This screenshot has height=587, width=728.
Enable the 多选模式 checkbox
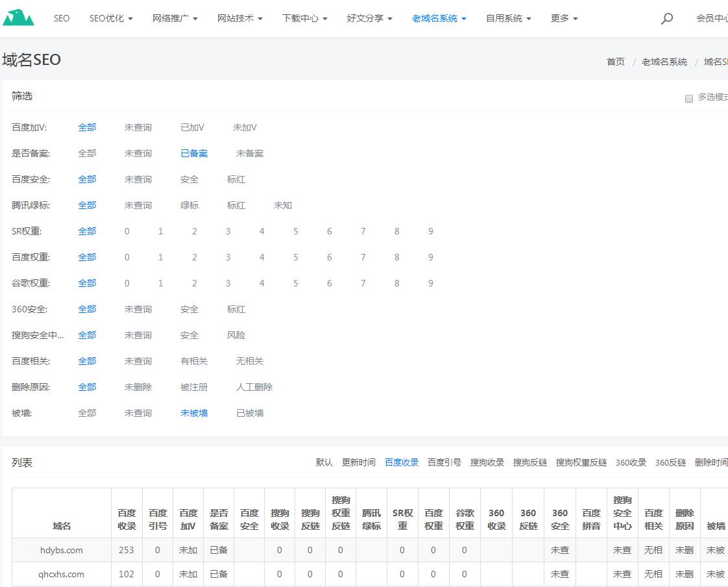[688, 99]
